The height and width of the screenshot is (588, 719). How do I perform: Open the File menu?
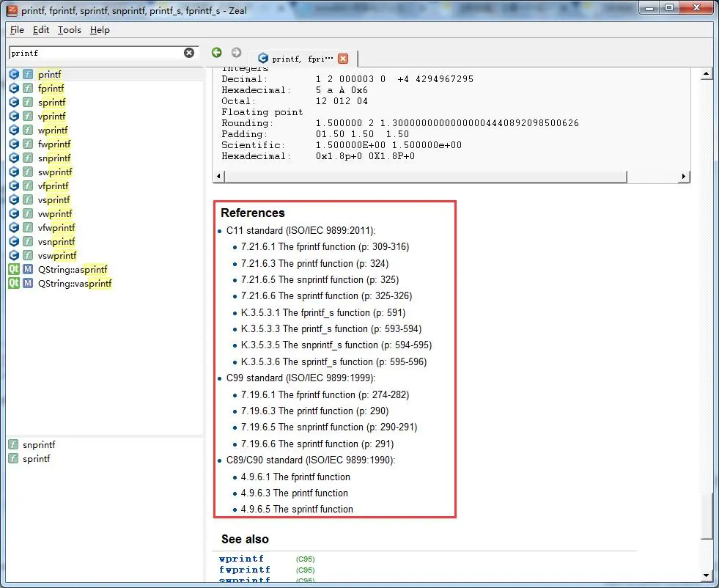pyautogui.click(x=17, y=30)
